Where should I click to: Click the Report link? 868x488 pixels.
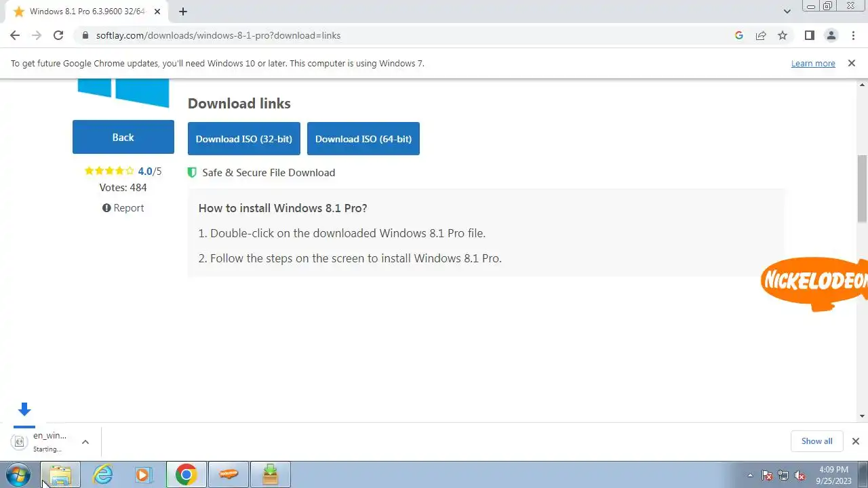[x=123, y=207]
